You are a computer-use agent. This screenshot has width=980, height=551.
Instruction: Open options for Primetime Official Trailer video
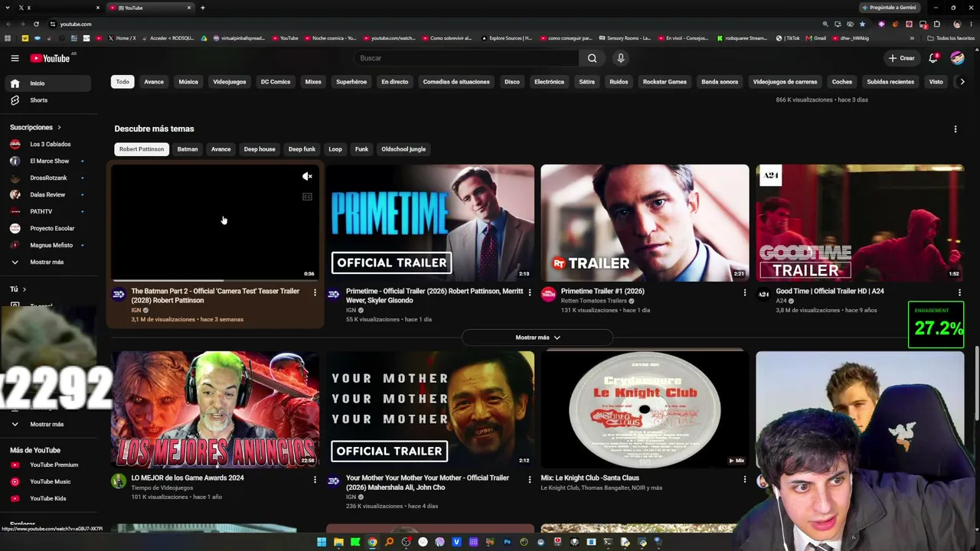tap(529, 292)
